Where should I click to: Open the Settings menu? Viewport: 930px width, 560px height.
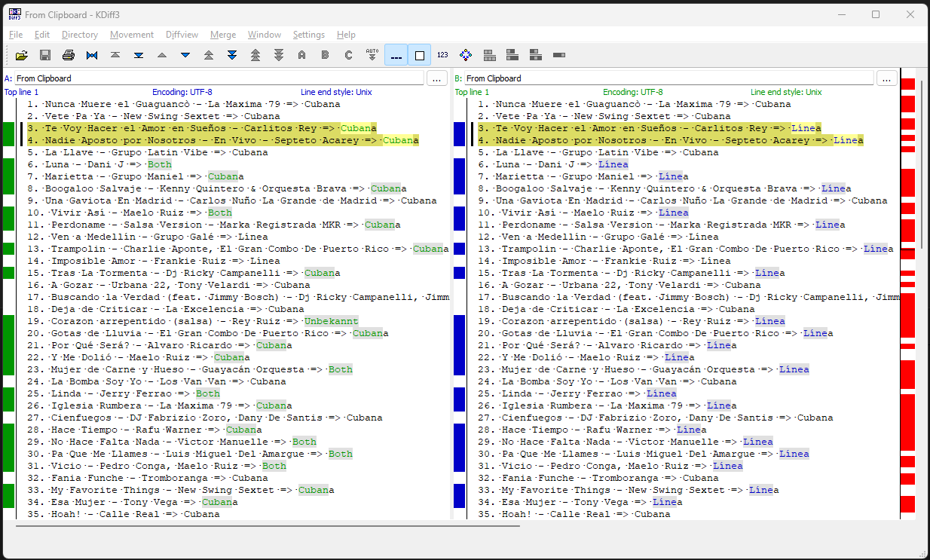click(308, 35)
